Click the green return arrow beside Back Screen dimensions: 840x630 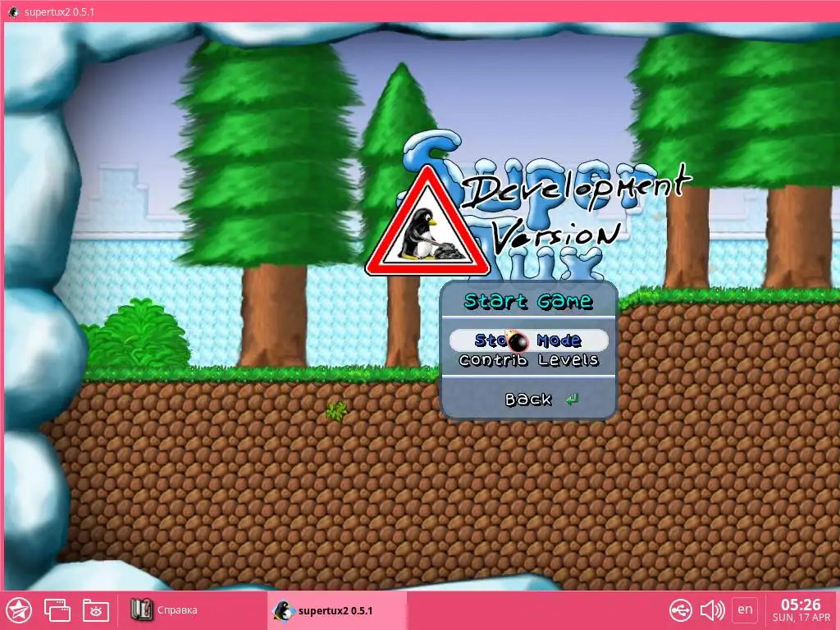[572, 399]
